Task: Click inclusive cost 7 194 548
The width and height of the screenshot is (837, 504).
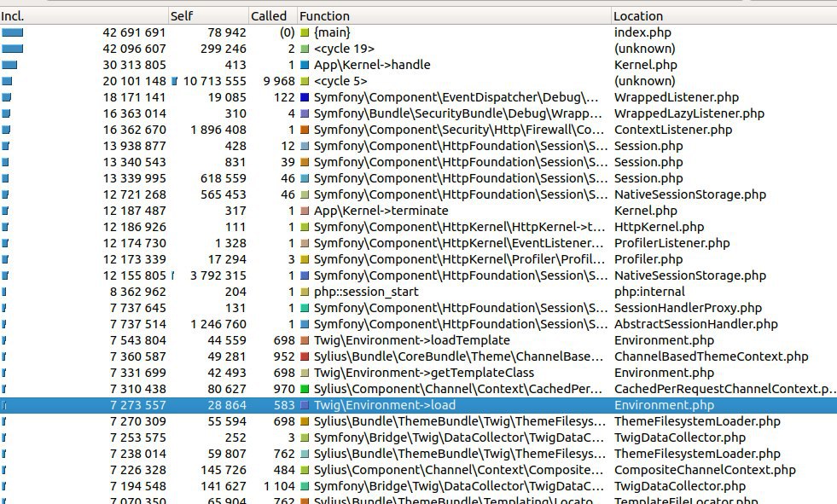Action: 137,486
